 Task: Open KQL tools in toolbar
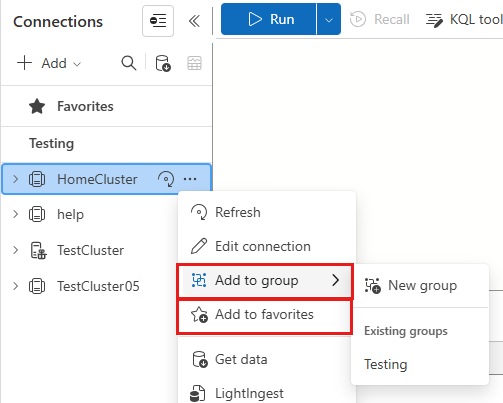pyautogui.click(x=464, y=20)
